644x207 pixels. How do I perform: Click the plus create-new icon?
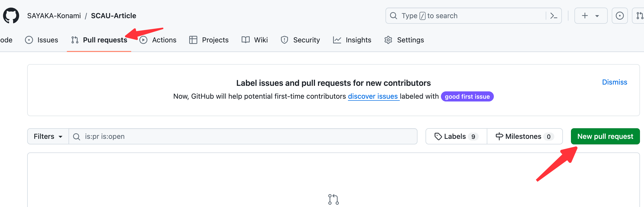[585, 16]
